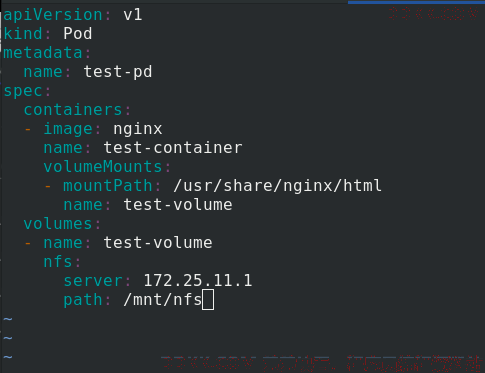Viewport: 485px width, 373px height.
Task: Click the volumeMounts key
Action: coord(103,167)
